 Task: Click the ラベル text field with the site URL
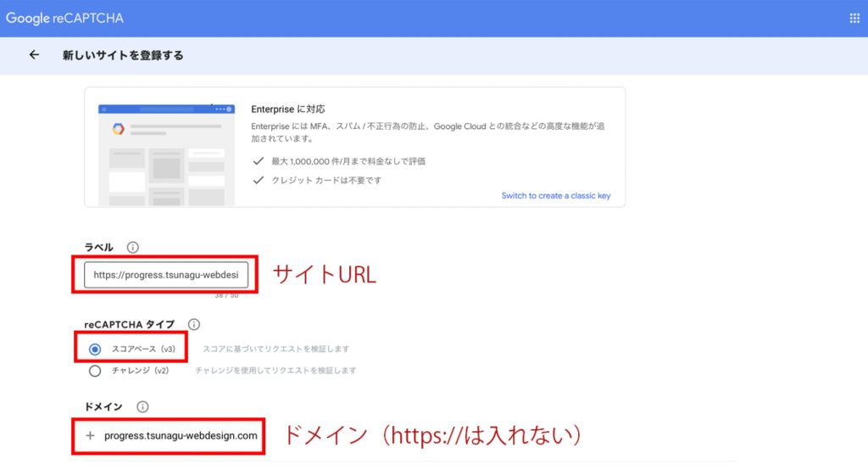(166, 275)
